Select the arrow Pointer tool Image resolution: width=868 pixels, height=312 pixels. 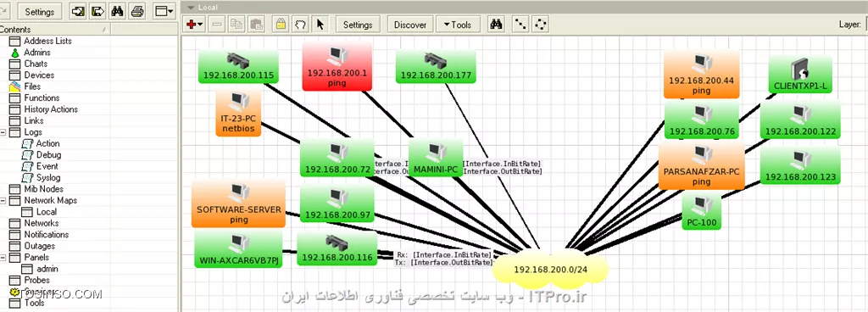320,25
